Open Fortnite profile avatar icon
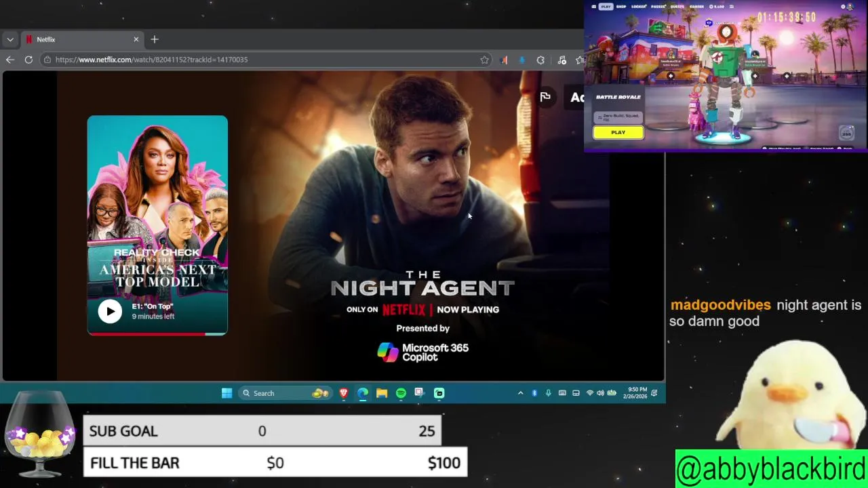Image resolution: width=868 pixels, height=488 pixels. 850,7
